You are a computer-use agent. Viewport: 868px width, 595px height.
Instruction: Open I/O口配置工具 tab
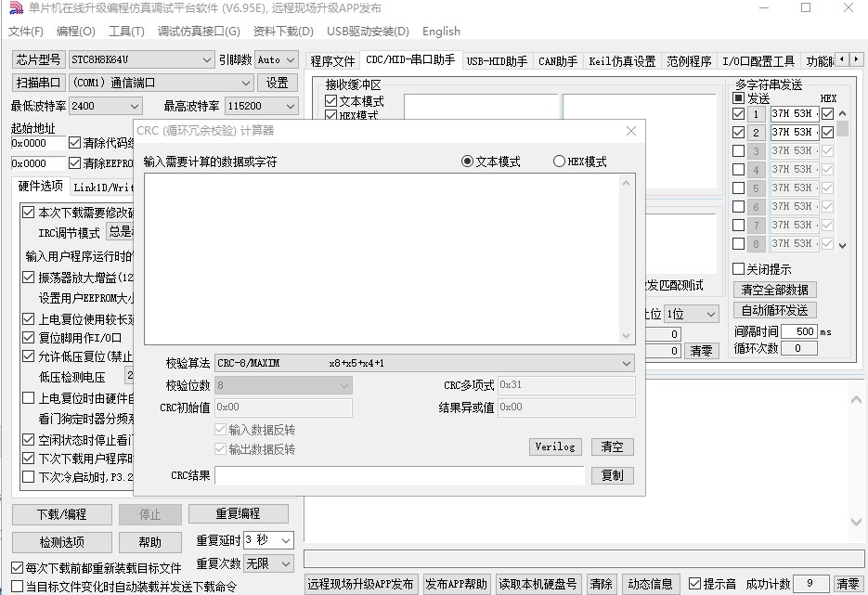pyautogui.click(x=758, y=61)
